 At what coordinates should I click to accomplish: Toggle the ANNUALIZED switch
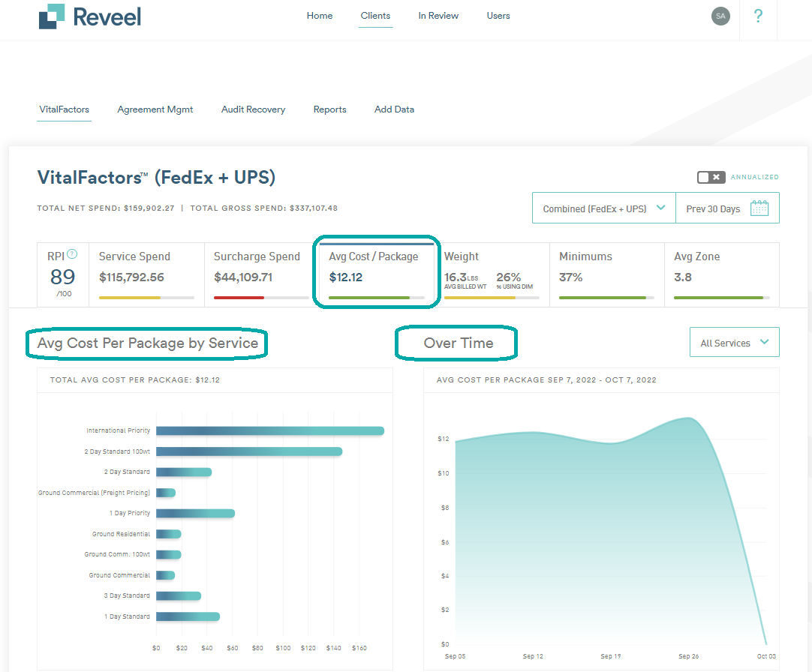click(711, 177)
